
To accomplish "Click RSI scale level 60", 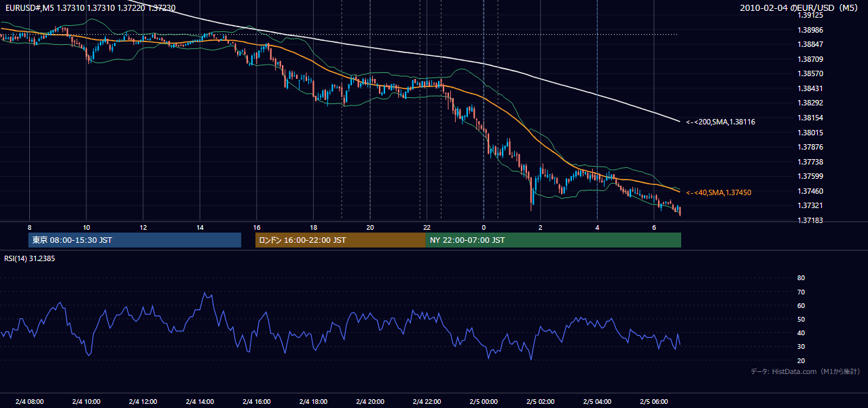I will (x=801, y=305).
